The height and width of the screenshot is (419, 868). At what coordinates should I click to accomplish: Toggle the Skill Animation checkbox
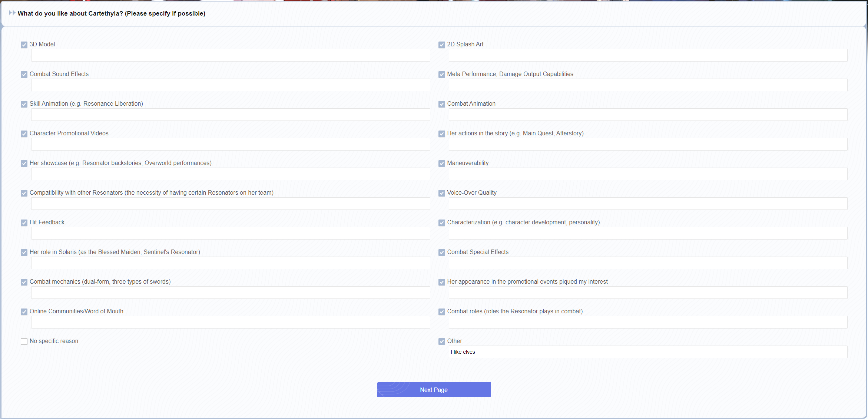tap(24, 104)
